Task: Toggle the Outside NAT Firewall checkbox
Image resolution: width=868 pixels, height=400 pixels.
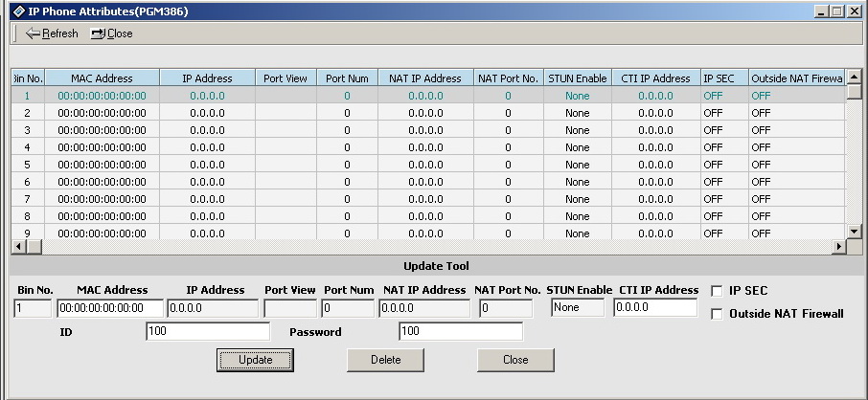Action: point(717,314)
